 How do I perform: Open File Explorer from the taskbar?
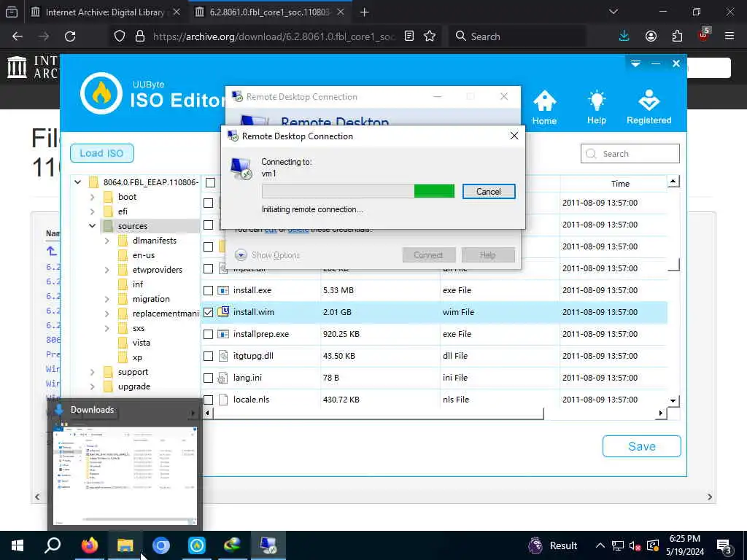(x=125, y=545)
